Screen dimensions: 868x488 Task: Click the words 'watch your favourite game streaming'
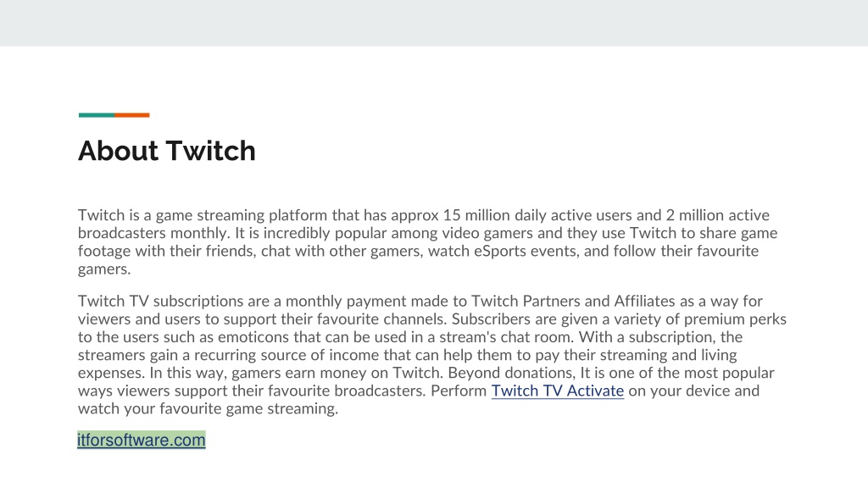209,408
